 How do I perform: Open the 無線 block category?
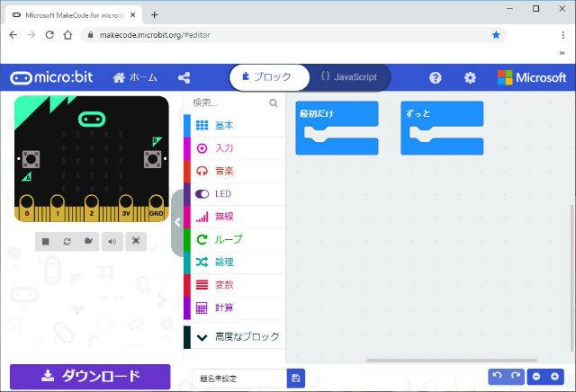point(234,217)
